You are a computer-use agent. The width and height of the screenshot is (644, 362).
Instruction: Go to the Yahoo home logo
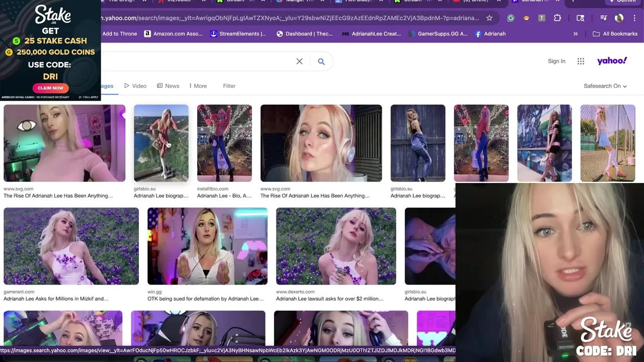click(612, 61)
